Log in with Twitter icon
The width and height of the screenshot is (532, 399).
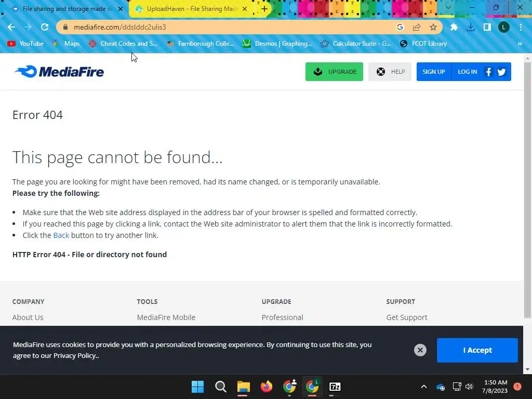[x=501, y=72]
